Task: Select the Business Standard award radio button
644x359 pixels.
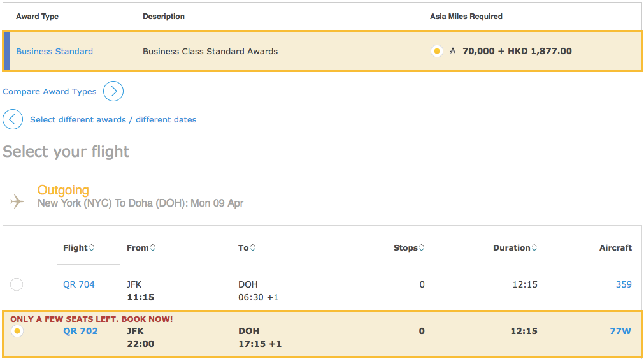Action: coord(436,51)
